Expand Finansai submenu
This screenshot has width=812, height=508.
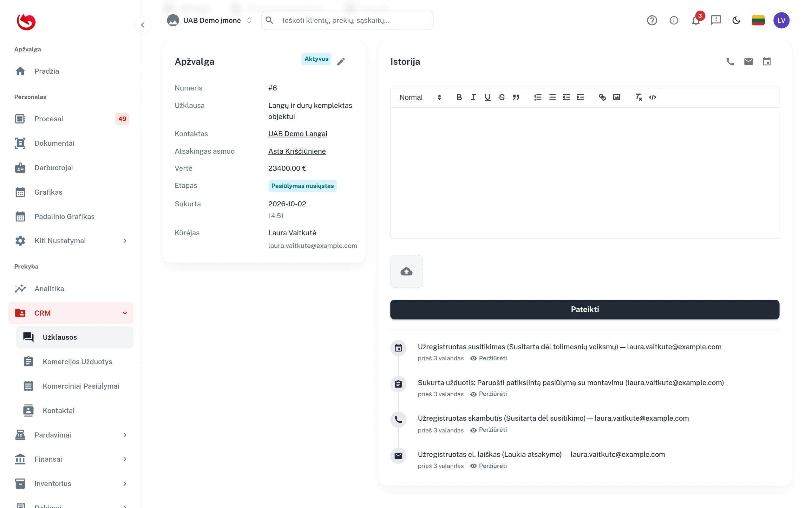click(x=71, y=459)
